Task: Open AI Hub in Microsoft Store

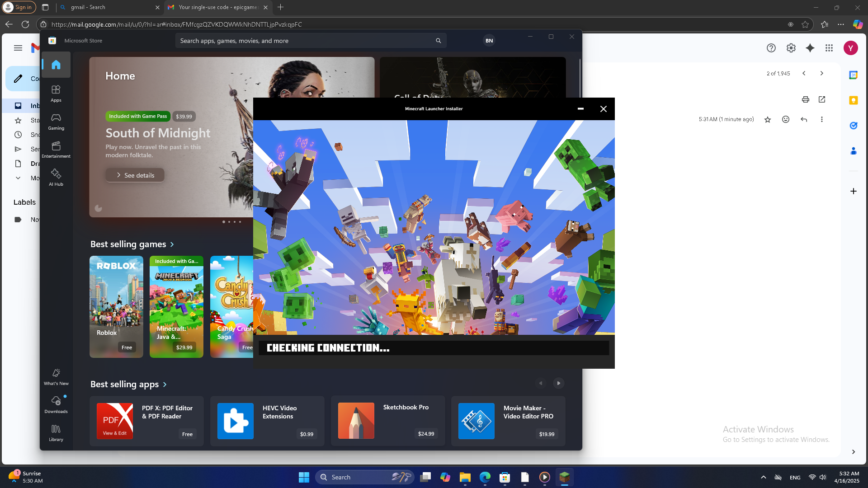Action: [x=56, y=178]
